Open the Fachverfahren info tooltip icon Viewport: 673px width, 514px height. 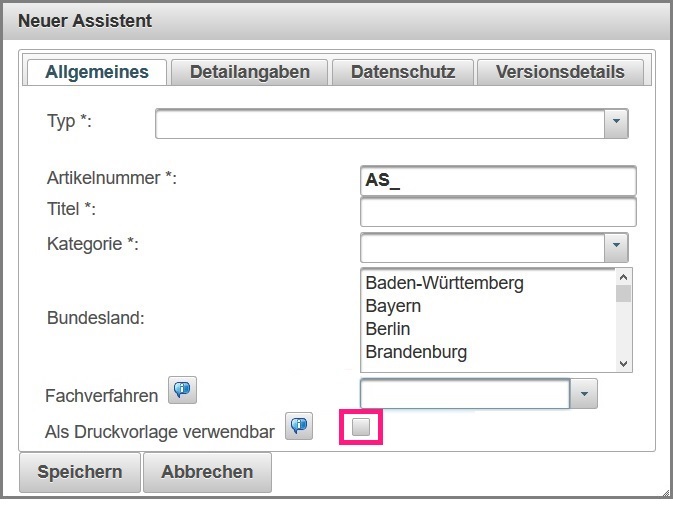(x=182, y=390)
